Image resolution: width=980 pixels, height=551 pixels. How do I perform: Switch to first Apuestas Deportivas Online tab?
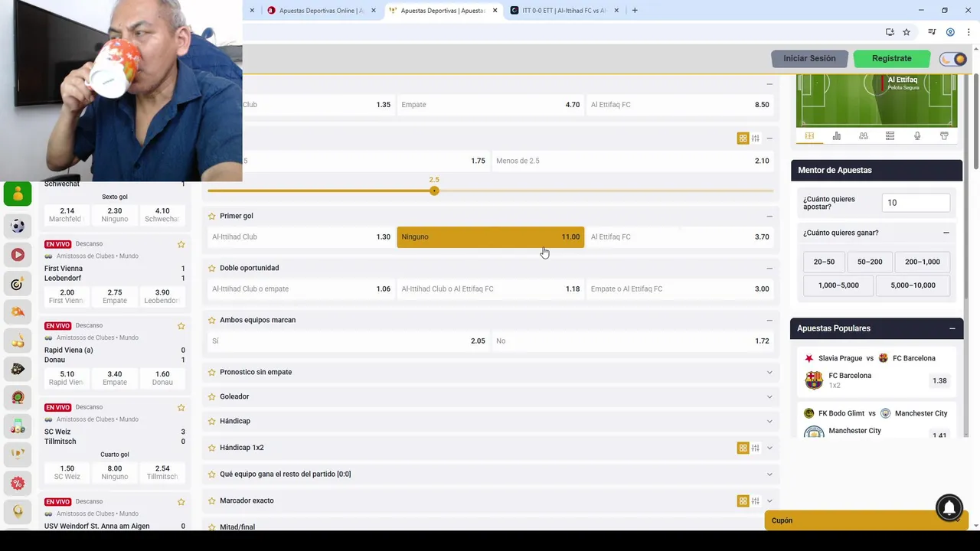[320, 11]
